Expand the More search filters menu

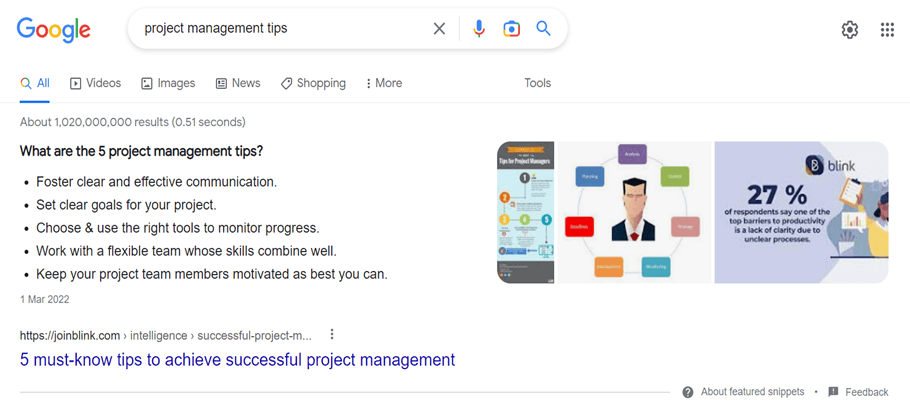[x=384, y=83]
